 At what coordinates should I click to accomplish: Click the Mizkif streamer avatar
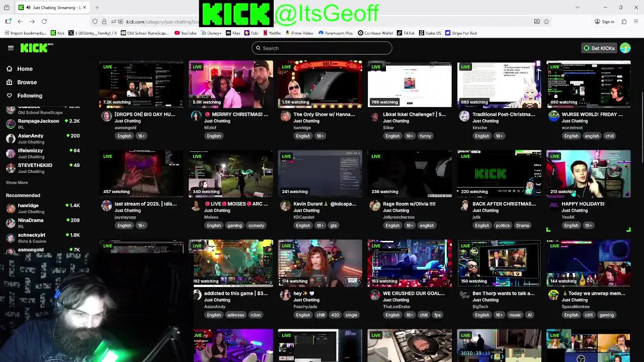pos(196,116)
